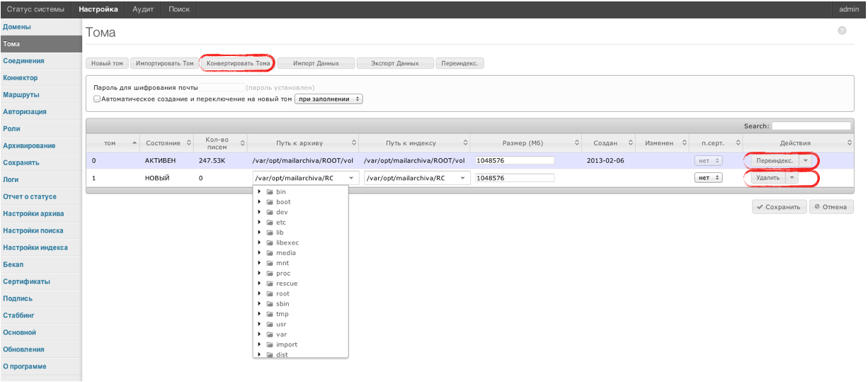Click the table Search field
Screen dimensions: 868x382
pos(811,126)
